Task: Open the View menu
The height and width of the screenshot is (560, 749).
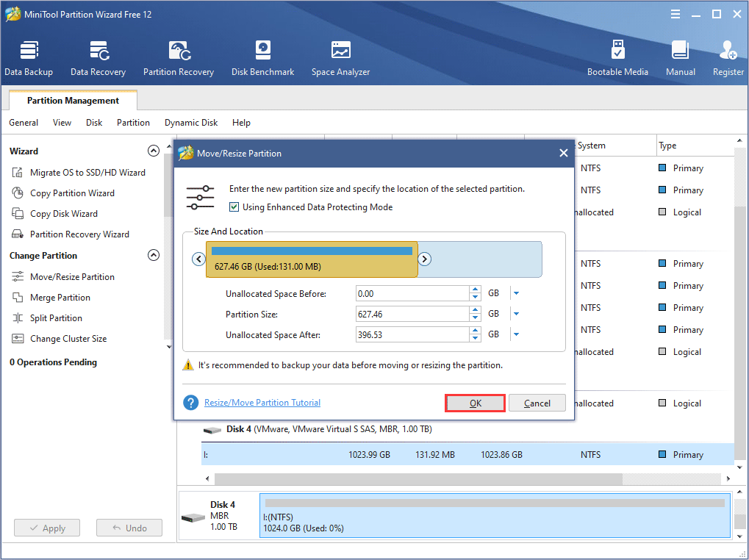Action: click(62, 123)
